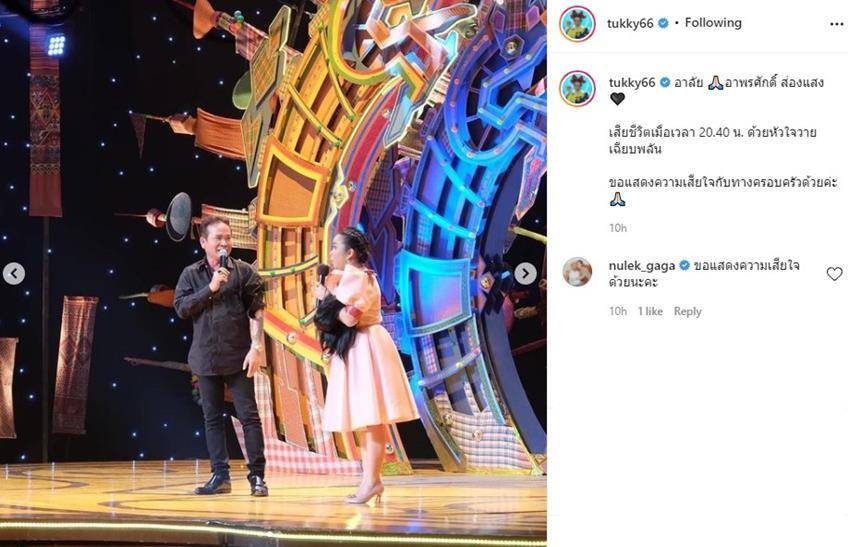Click the stage photo of two performers

273,273
